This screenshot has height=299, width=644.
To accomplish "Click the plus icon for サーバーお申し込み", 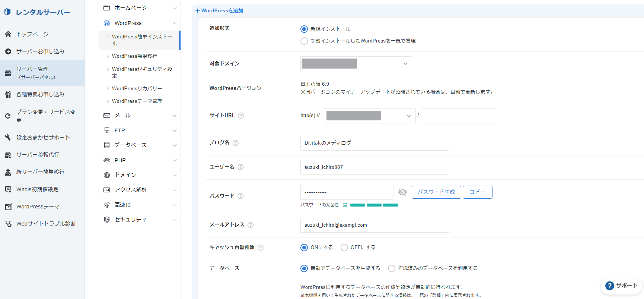I will pyautogui.click(x=8, y=51).
